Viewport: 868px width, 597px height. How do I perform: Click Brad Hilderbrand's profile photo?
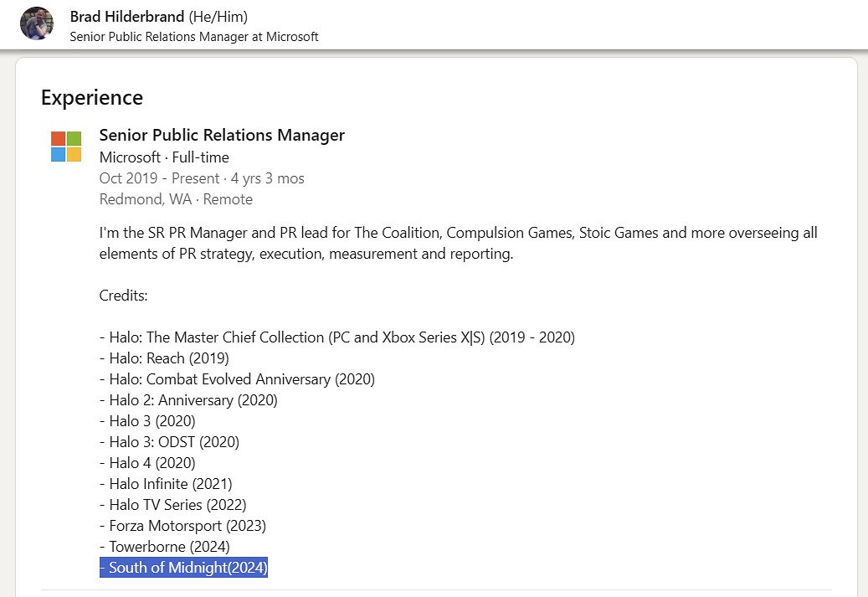36,23
